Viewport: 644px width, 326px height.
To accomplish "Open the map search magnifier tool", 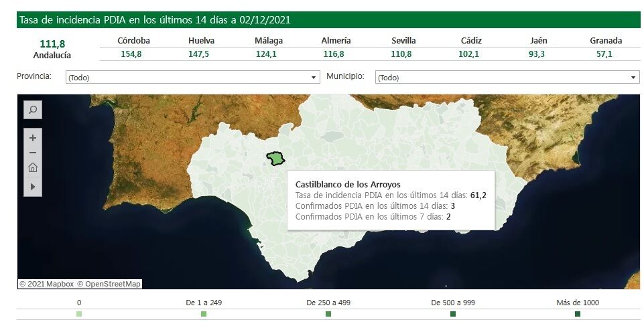I will pyautogui.click(x=33, y=109).
